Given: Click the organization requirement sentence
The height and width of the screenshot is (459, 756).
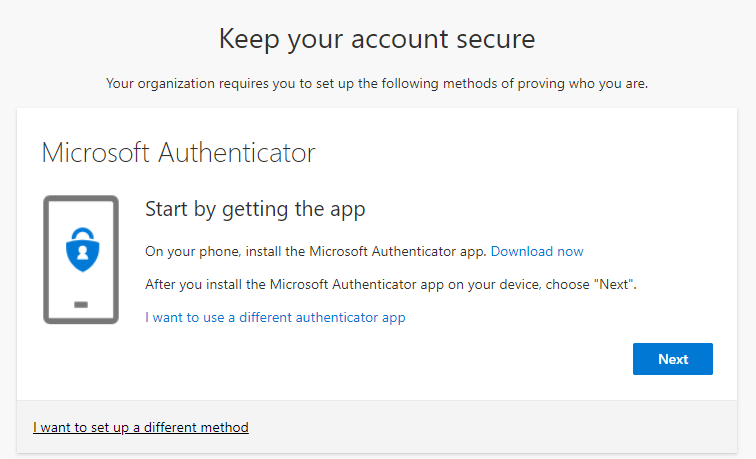Looking at the screenshot, I should [377, 83].
